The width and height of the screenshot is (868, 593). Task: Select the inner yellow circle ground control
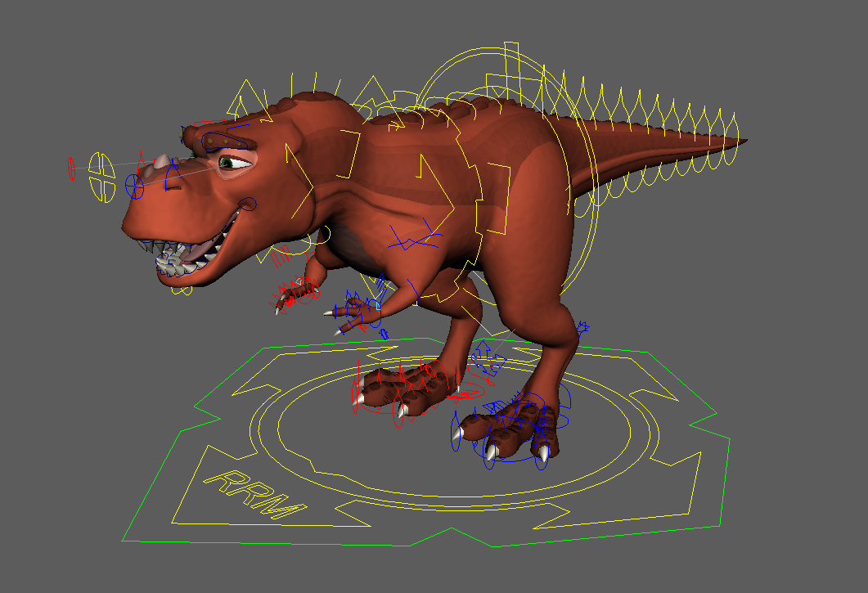click(454, 429)
